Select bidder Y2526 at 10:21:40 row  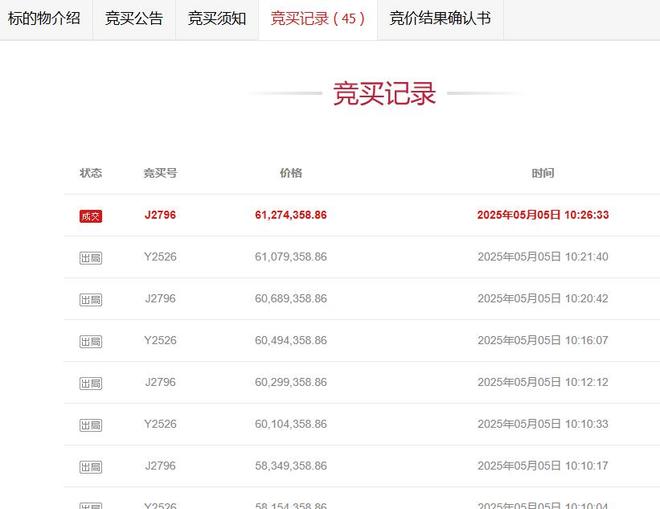pos(160,256)
